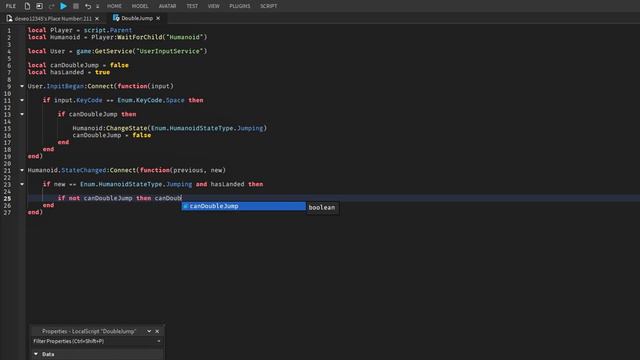Close the Place Number 211 tab

[97, 18]
